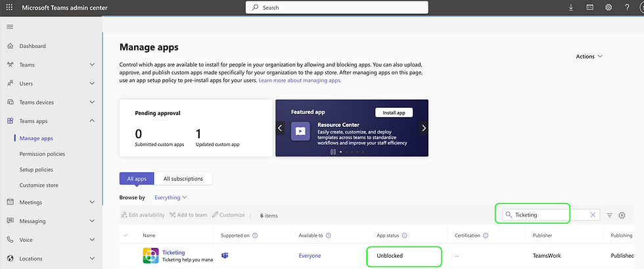644x269 pixels.
Task: Click the Ticketing app logo icon
Action: (150, 256)
